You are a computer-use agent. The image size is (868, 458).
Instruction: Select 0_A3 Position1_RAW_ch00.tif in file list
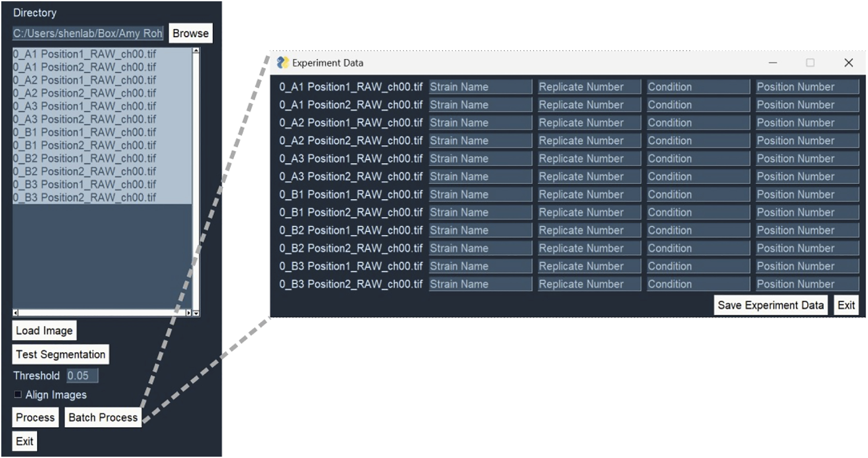point(85,106)
